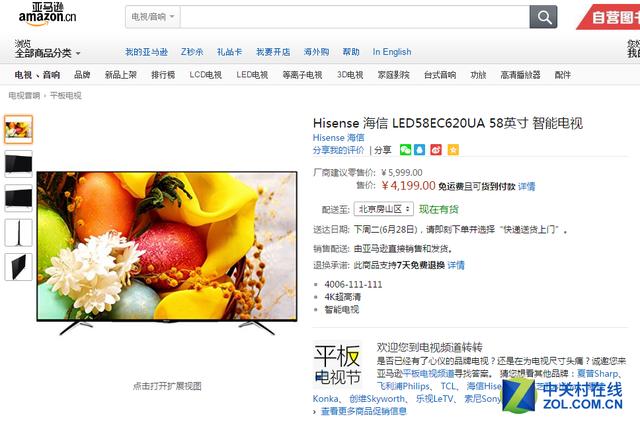Share via the yellow star Qzone icon
This screenshot has height=425, width=640.
click(453, 150)
